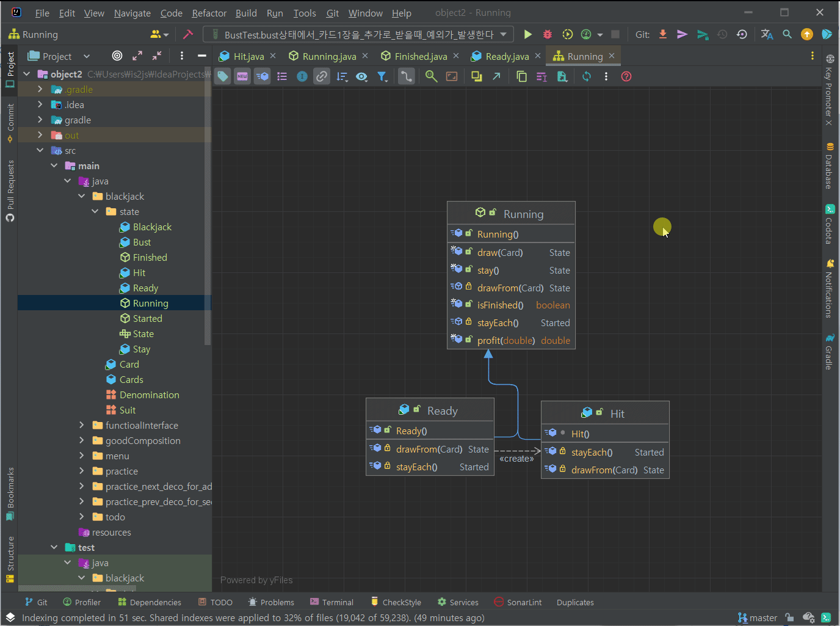Viewport: 840px width, 626px height.
Task: Refresh the diagram data
Action: 587,76
